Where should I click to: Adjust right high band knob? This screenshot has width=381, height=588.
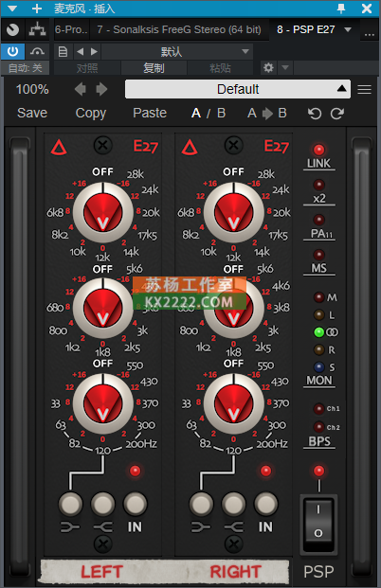coord(233,212)
